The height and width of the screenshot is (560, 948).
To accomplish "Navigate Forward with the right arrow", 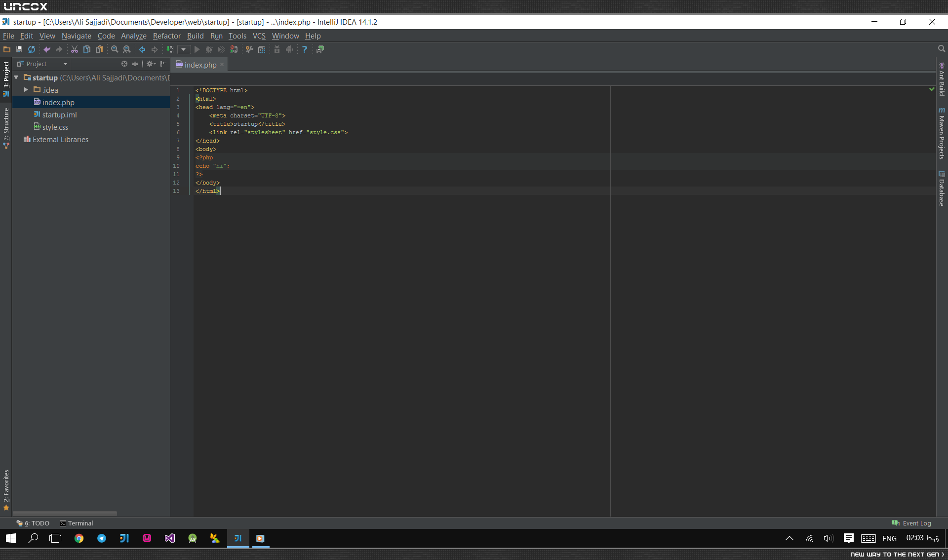I will [155, 49].
